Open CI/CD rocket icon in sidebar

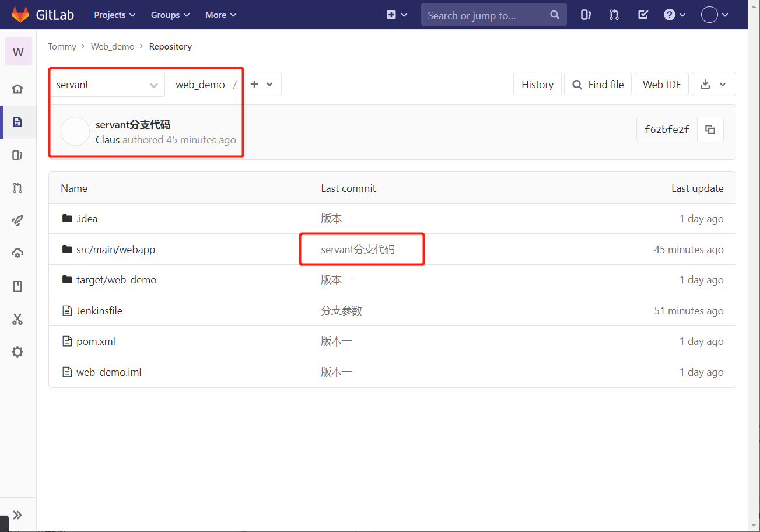17,220
